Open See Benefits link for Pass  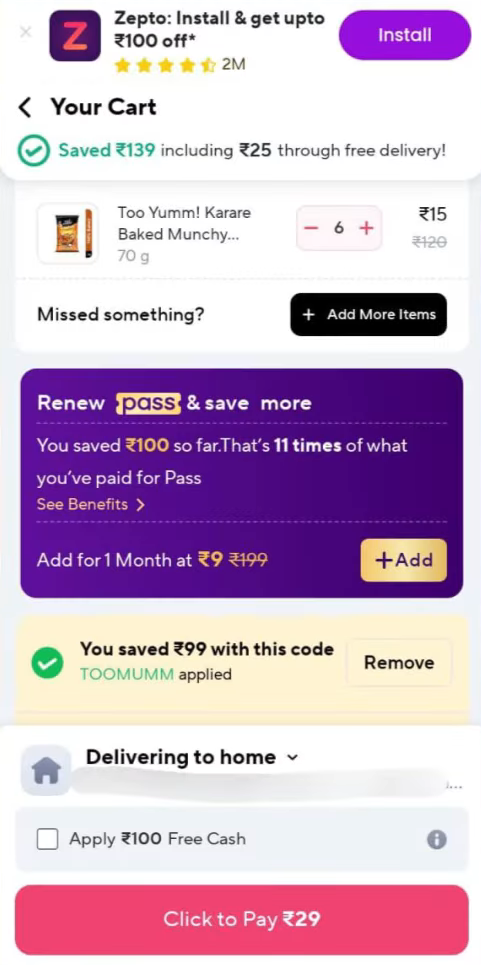(90, 505)
